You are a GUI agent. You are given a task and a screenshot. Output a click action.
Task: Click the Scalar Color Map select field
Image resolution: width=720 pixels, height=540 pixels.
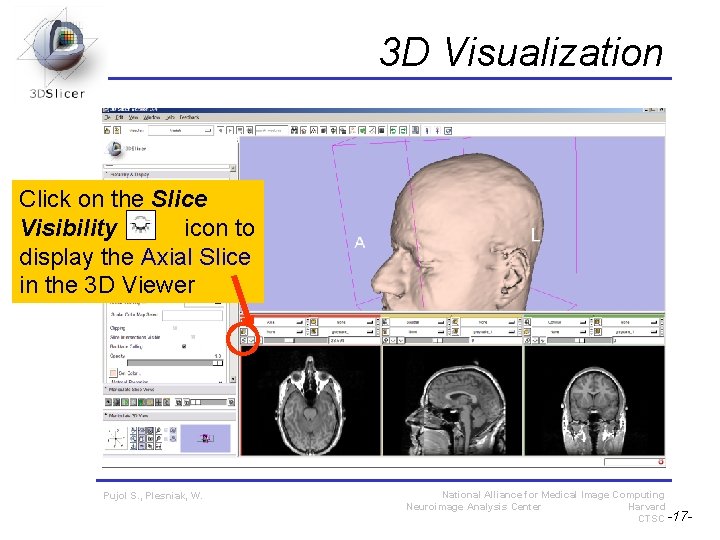(192, 315)
